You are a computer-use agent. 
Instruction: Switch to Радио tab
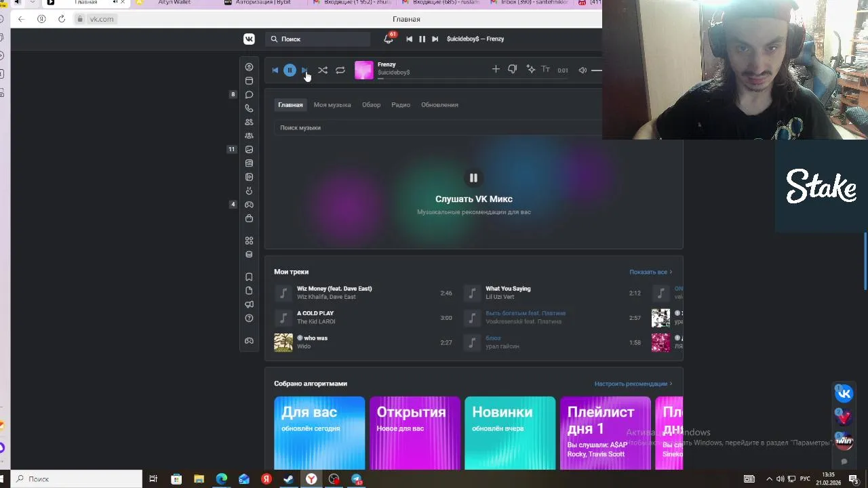click(x=401, y=105)
